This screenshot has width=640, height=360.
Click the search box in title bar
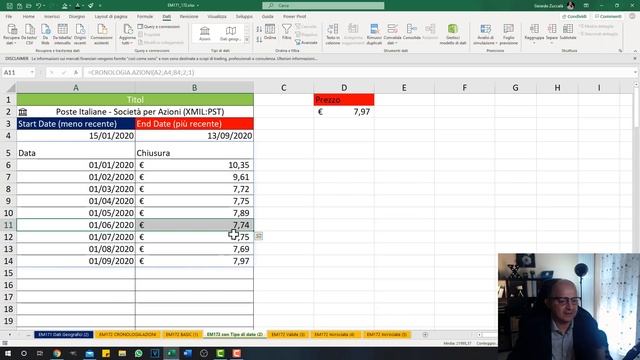(323, 5)
